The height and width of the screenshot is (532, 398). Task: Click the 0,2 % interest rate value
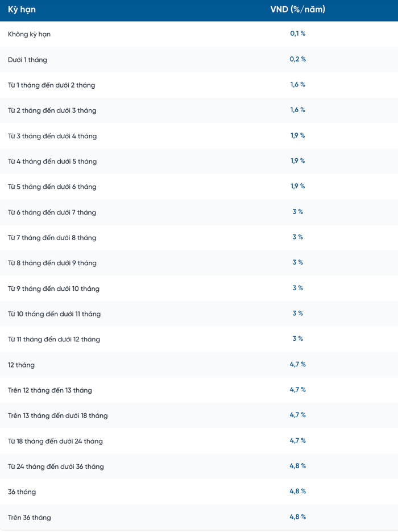297,59
